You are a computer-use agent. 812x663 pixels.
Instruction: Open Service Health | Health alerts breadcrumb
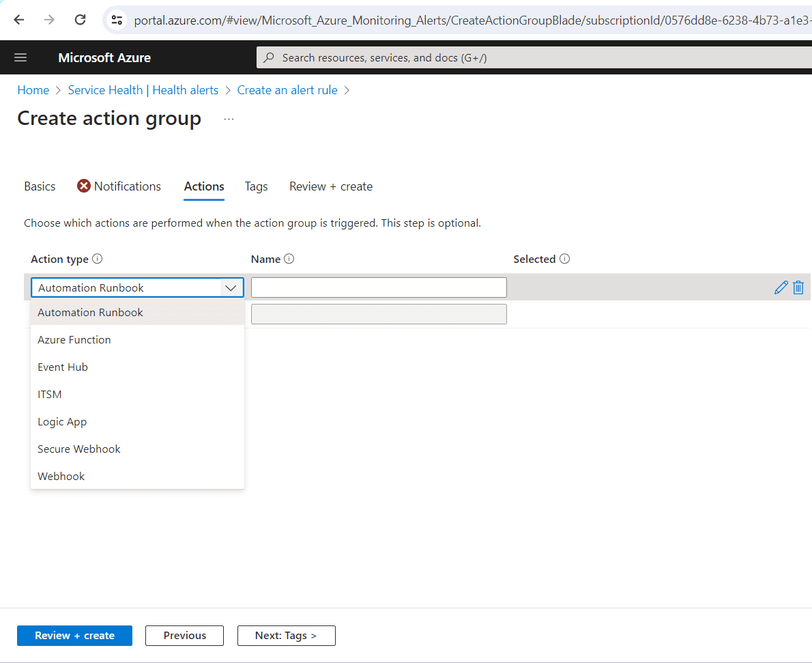[x=143, y=90]
